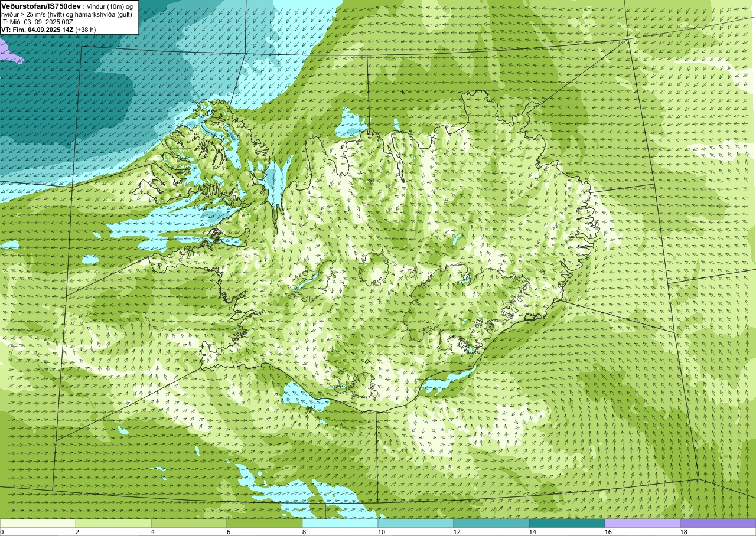This screenshot has width=756, height=536.
Task: Click the 8–10 m/s light cyan legend swatch
Action: tap(340, 523)
